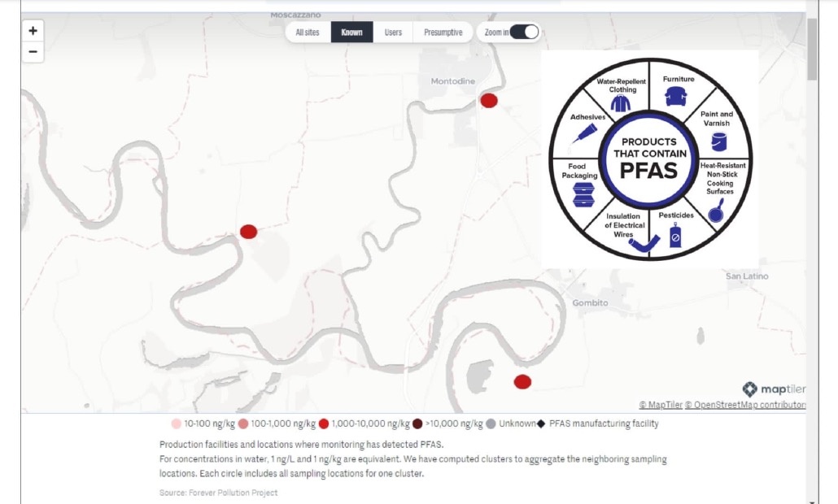
Task: Disable the Zoom in toggle switch
Action: click(x=524, y=33)
